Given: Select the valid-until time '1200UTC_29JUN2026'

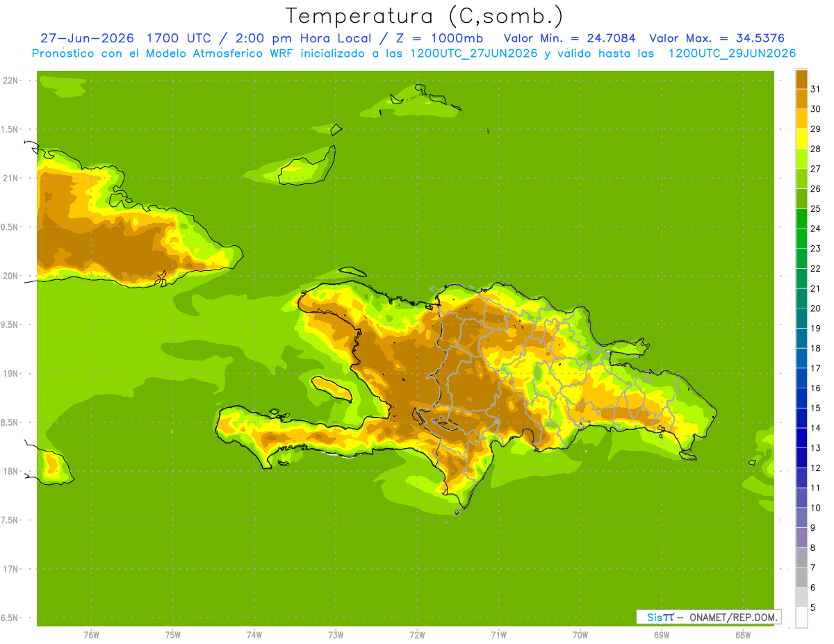Looking at the screenshot, I should coord(732,53).
